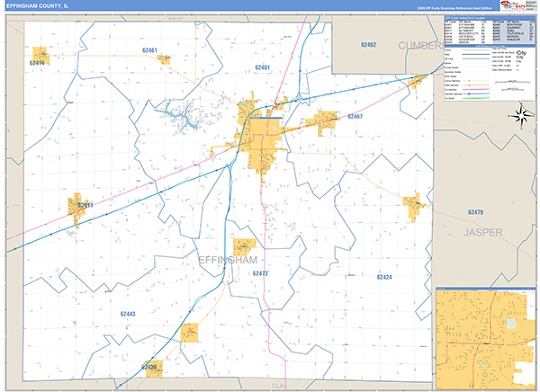Select the 62462 ZIP code label
The height and width of the screenshot is (392, 540).
[368, 44]
